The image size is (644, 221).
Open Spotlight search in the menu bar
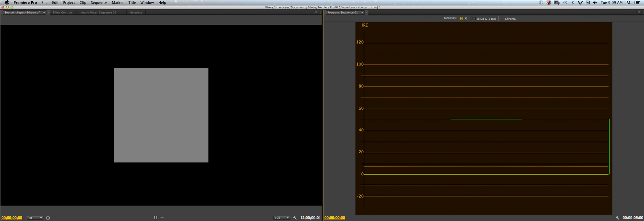click(x=629, y=3)
